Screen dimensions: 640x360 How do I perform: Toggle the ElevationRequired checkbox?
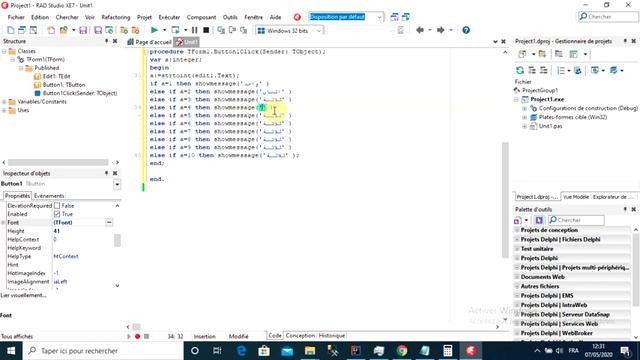pos(57,206)
